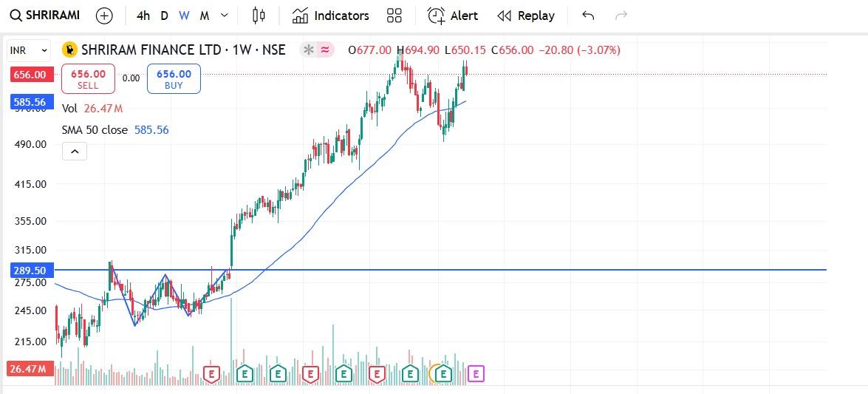Click the H694.90 high value
Viewport: 868px width, 394px height.
click(418, 50)
